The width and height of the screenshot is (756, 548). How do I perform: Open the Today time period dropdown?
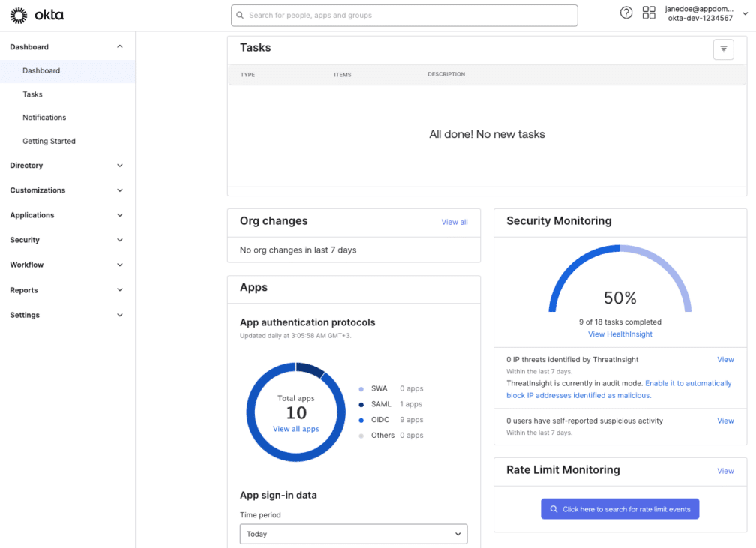[353, 533]
